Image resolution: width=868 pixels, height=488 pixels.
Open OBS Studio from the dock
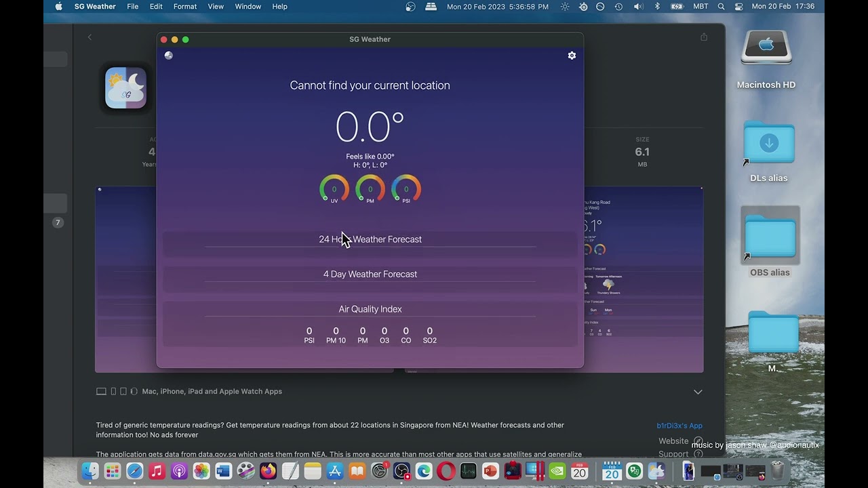coord(402,471)
